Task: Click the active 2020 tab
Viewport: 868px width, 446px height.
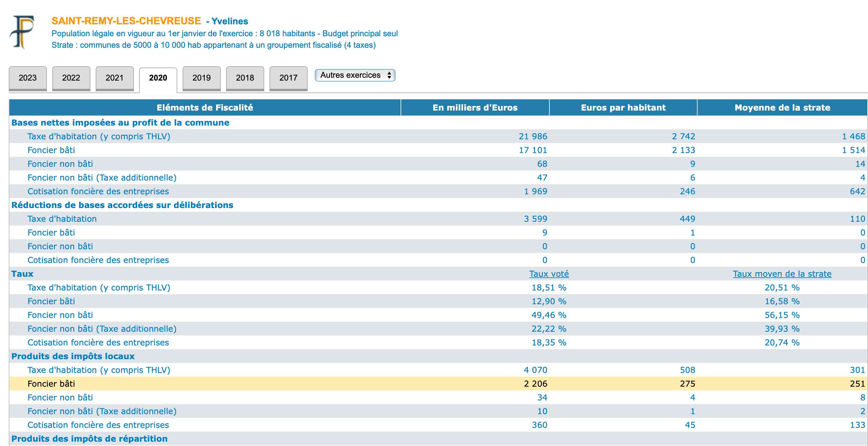Action: coord(158,78)
